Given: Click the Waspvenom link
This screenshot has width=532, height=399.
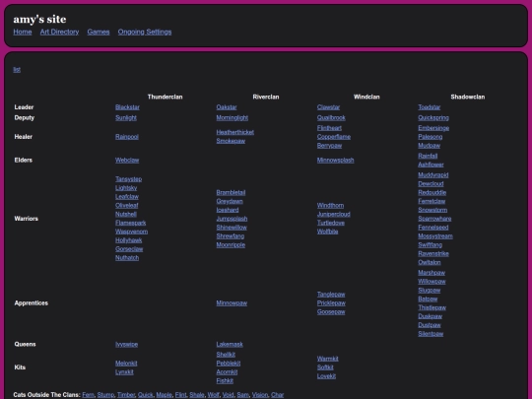Looking at the screenshot, I should (x=131, y=232).
